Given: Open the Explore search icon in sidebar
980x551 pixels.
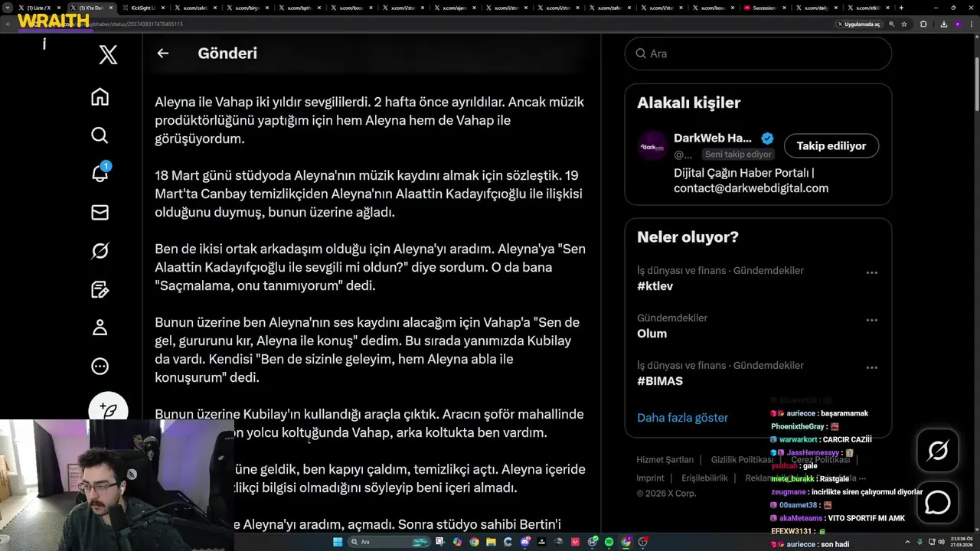Looking at the screenshot, I should click(100, 135).
